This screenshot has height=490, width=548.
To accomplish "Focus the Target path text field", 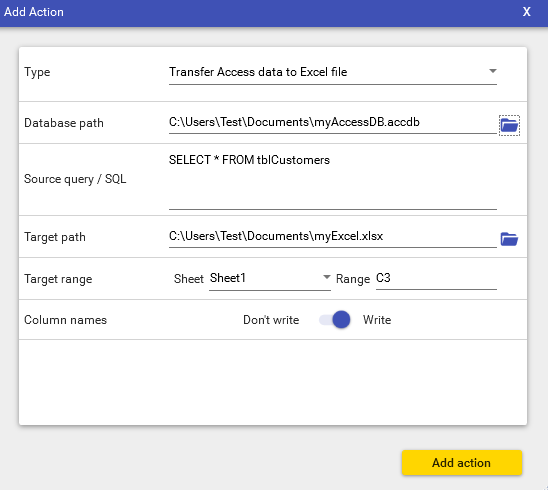I will point(333,237).
